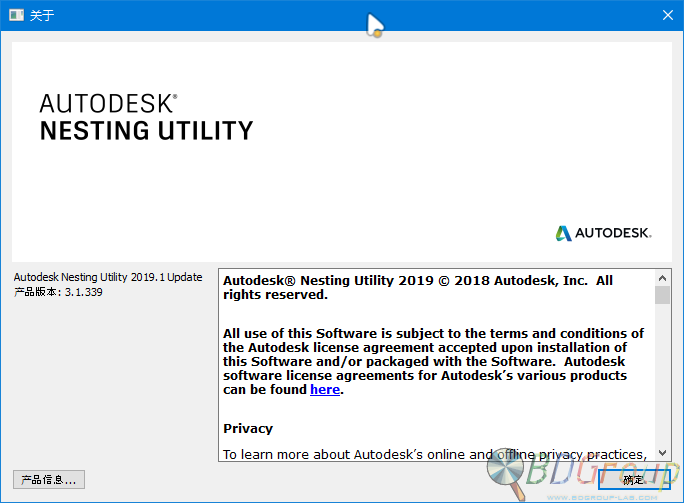Click the window icon in the title bar
Viewport: 684px width, 503px height.
tap(16, 15)
